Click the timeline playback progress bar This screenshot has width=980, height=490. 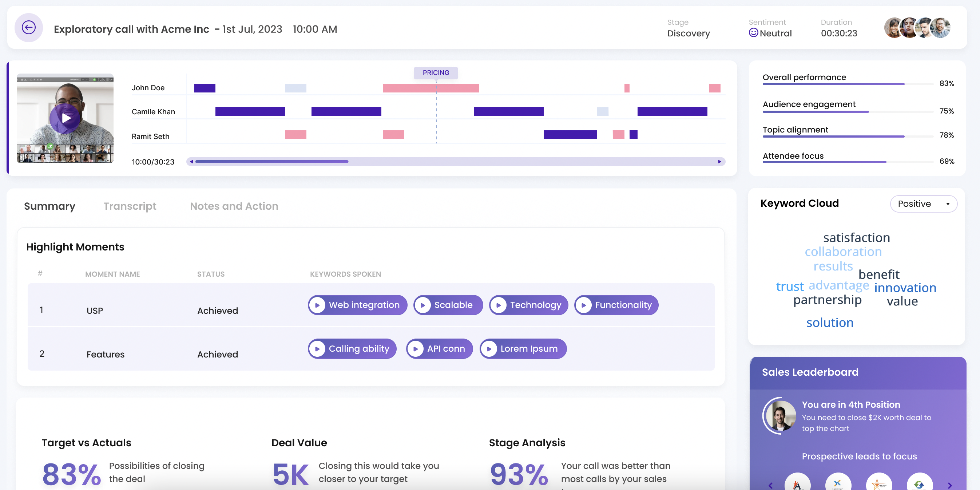(x=455, y=162)
